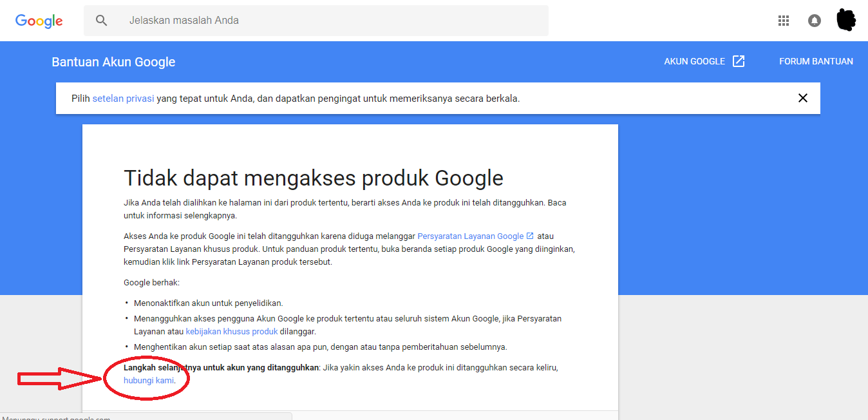Open the account profile avatar
This screenshot has width=868, height=420.
(846, 20)
